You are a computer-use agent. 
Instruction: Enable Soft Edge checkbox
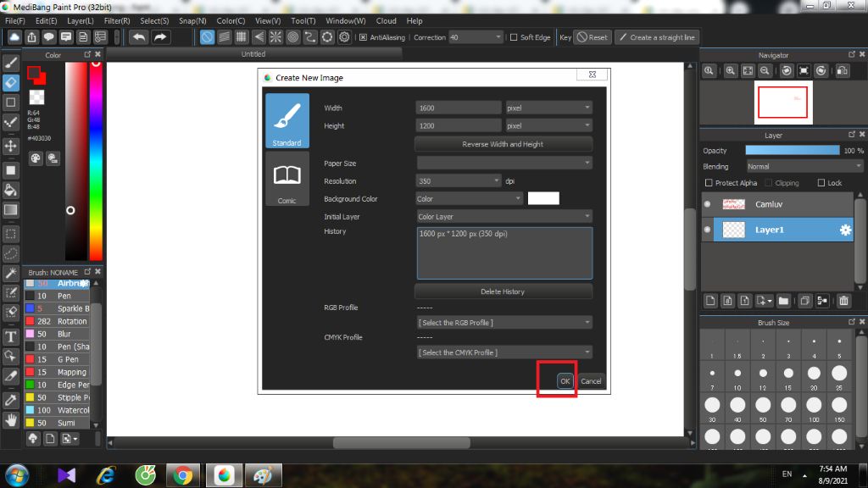(513, 37)
